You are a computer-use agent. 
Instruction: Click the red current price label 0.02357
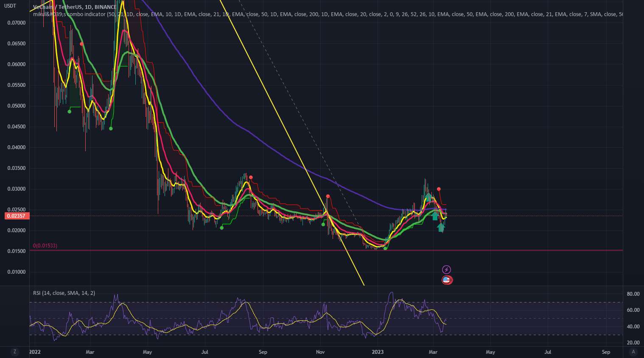click(17, 216)
